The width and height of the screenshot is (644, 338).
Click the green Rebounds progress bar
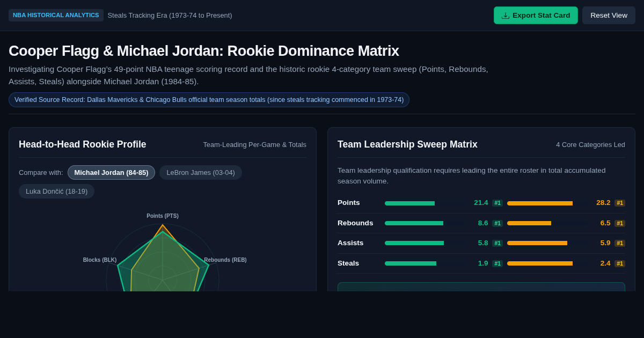coord(414,223)
